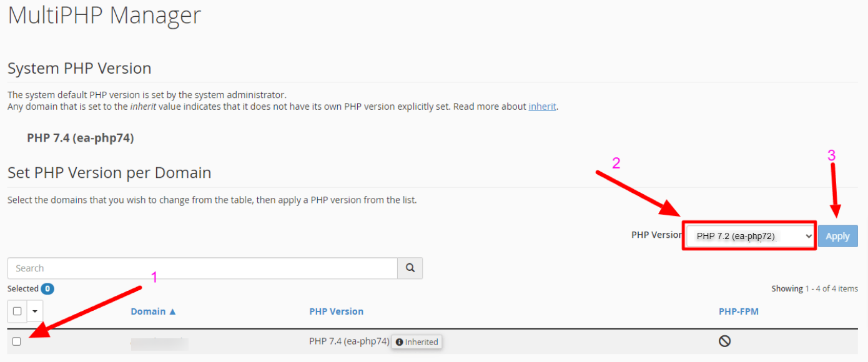Click the MultiPHP Manager page title
The width and height of the screenshot is (868, 362).
104,15
